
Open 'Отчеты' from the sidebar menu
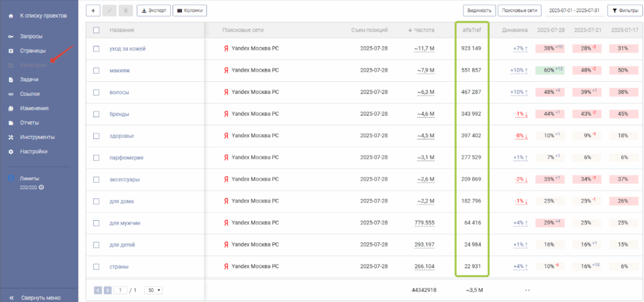pyautogui.click(x=30, y=123)
